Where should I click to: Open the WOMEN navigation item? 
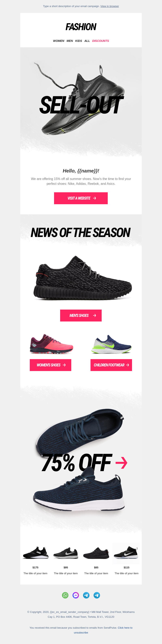click(59, 41)
